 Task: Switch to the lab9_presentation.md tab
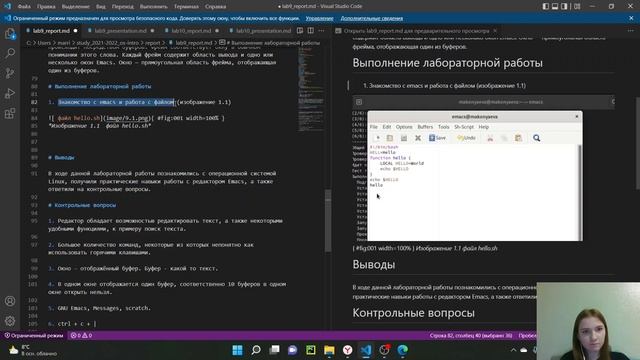pyautogui.click(x=120, y=31)
